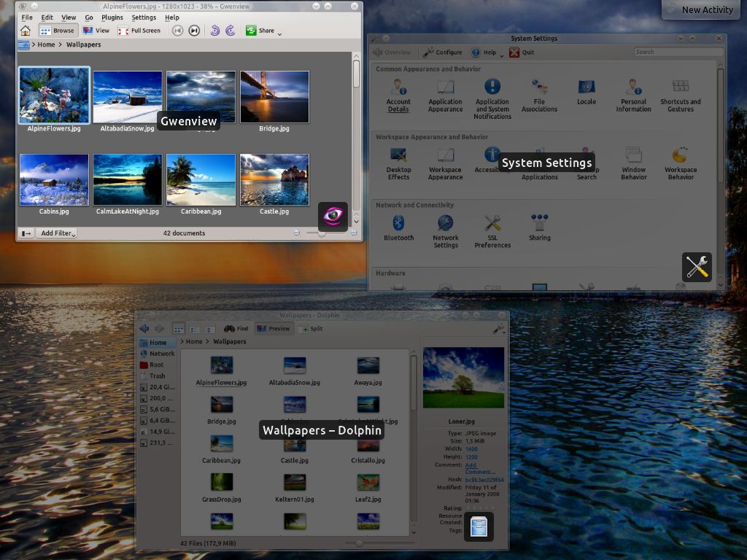Open File Associations settings

539,96
